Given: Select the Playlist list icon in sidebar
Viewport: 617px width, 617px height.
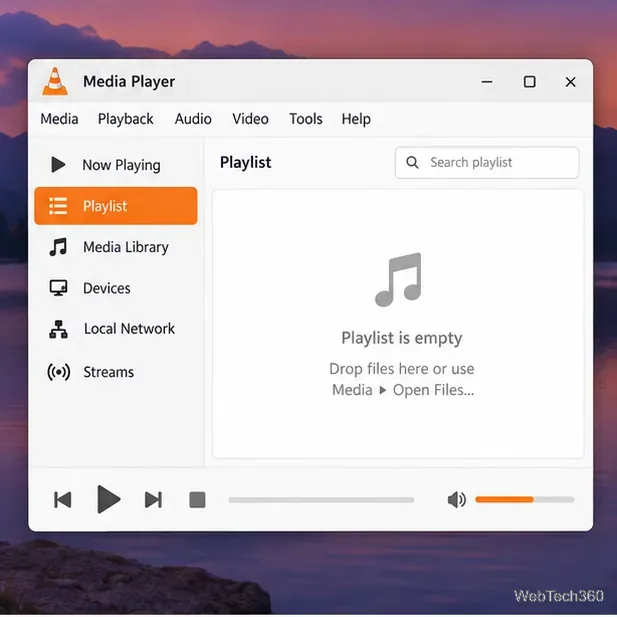Looking at the screenshot, I should [x=58, y=206].
